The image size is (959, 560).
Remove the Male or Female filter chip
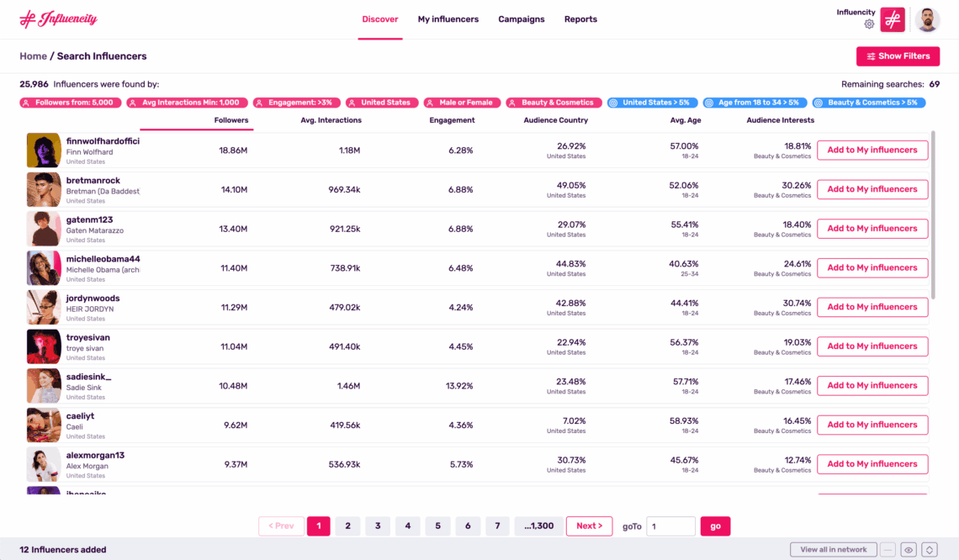pyautogui.click(x=462, y=103)
